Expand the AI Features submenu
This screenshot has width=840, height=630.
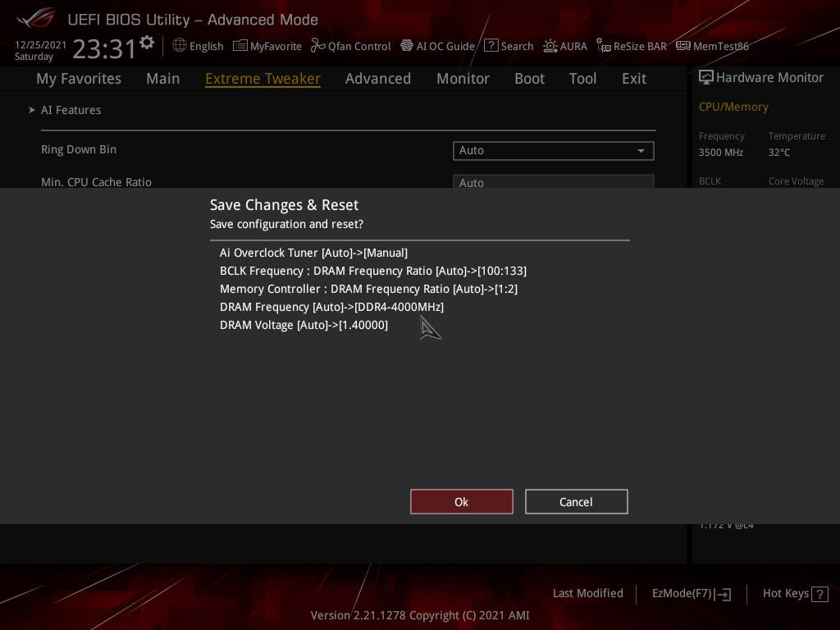click(71, 110)
